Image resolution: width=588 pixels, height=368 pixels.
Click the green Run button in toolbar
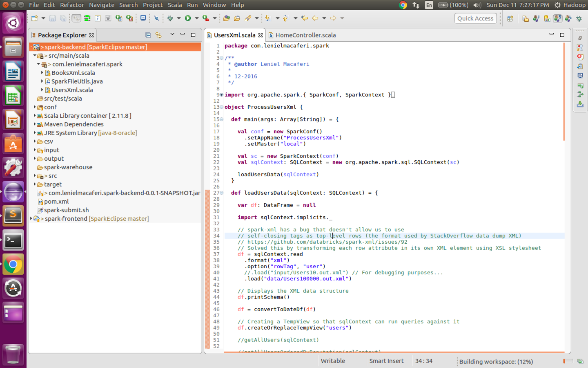(188, 18)
